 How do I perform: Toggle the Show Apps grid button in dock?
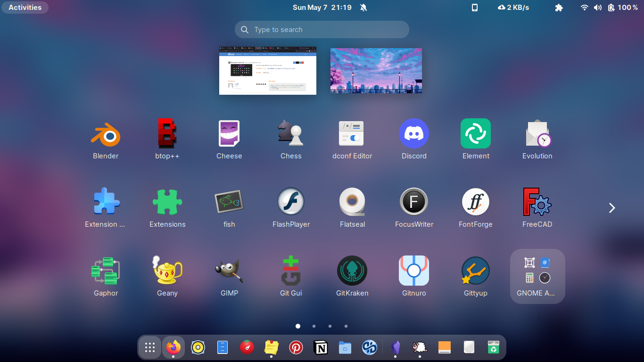pyautogui.click(x=150, y=348)
